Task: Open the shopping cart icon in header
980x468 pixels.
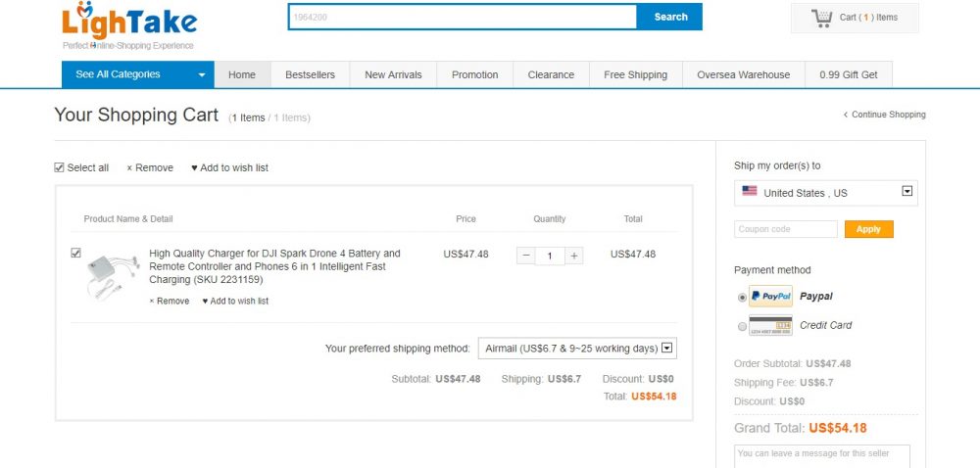Action: coord(821,18)
